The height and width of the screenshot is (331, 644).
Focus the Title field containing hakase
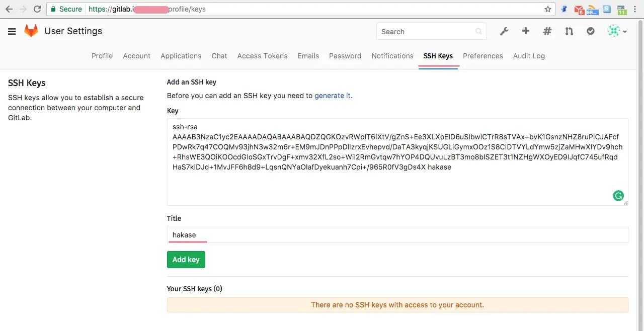[x=397, y=234]
